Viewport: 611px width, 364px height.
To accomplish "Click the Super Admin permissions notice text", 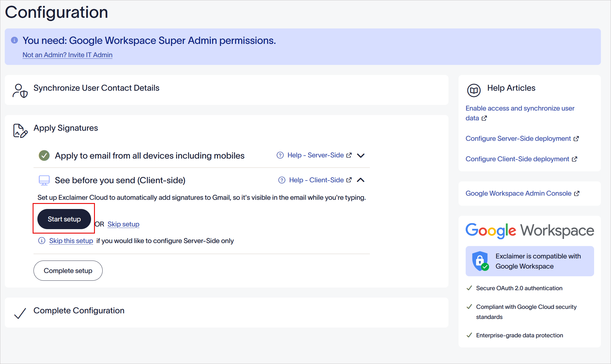I will click(x=149, y=40).
